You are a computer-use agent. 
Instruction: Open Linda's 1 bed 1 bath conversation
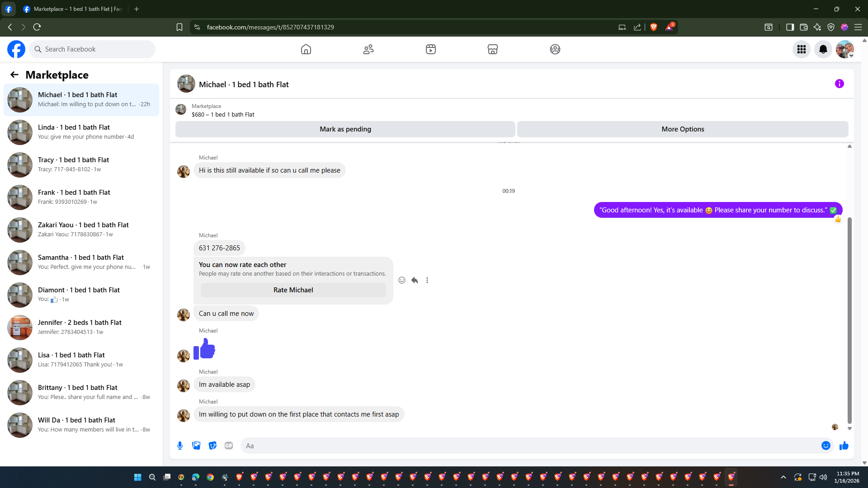(81, 132)
